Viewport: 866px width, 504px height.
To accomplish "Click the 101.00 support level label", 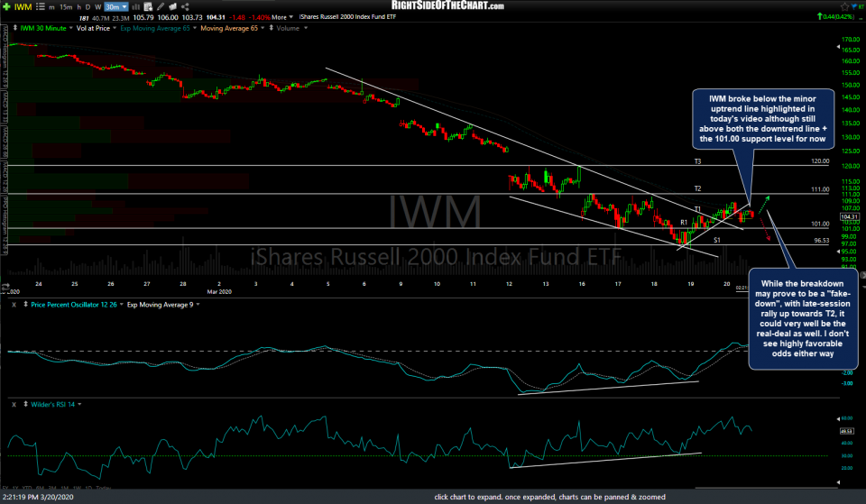I will coord(820,225).
